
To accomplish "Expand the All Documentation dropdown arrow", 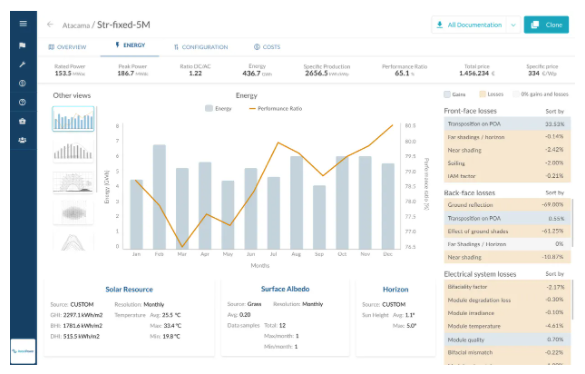I will 513,25.
